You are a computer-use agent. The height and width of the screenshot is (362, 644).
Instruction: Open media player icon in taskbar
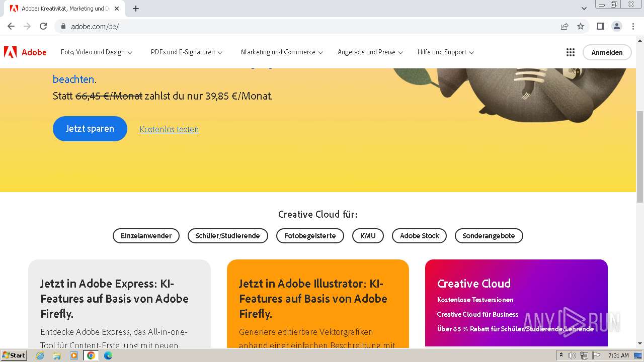(x=74, y=355)
